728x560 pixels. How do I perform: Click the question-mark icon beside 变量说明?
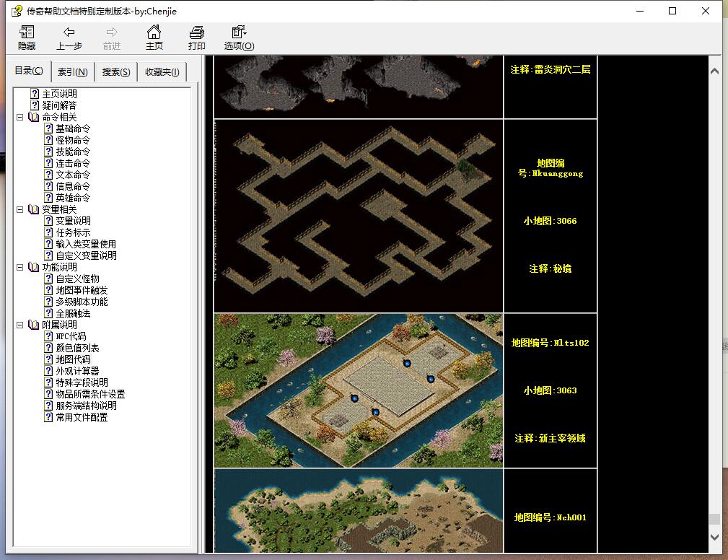49,221
